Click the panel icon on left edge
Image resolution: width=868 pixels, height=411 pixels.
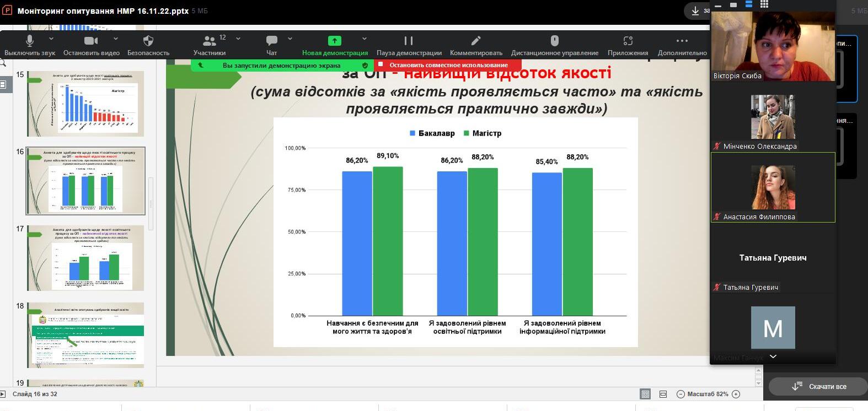click(x=3, y=84)
